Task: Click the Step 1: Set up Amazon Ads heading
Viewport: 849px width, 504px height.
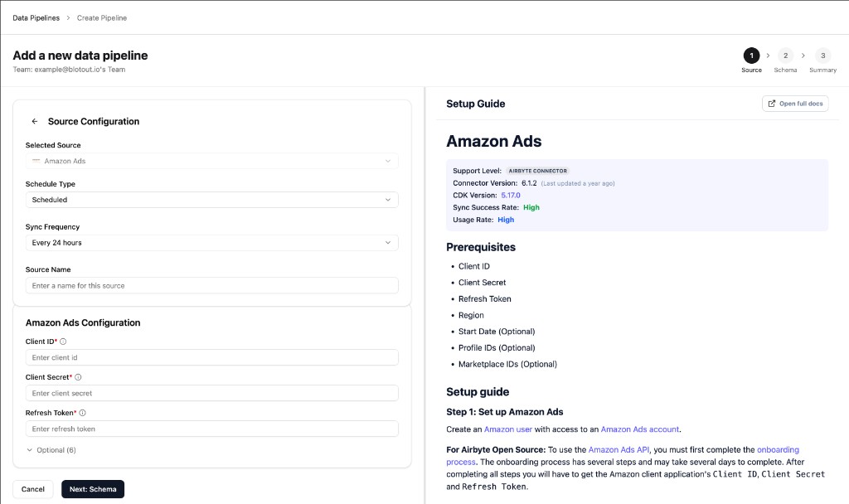Action: point(505,412)
